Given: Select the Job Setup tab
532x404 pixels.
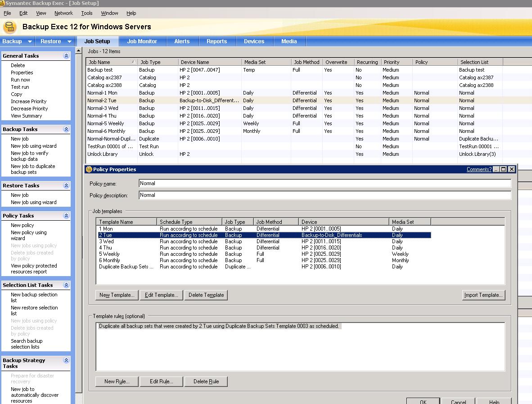Looking at the screenshot, I should (97, 41).
